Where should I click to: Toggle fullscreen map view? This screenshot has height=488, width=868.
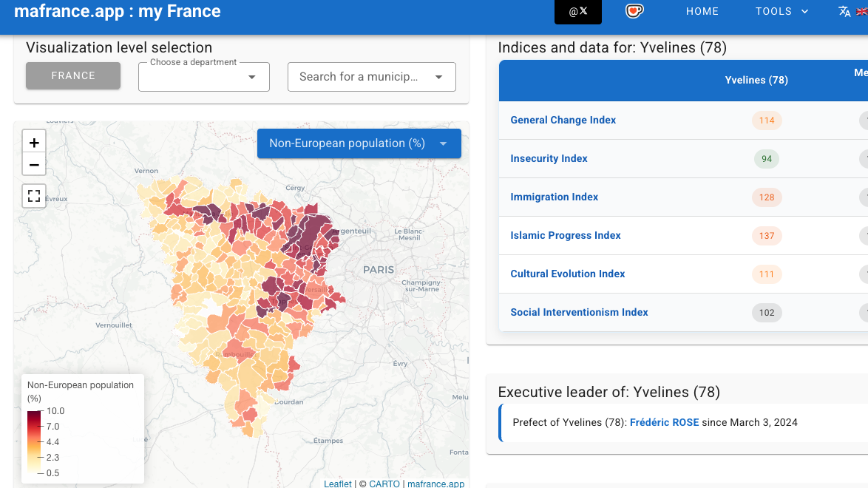tap(34, 196)
